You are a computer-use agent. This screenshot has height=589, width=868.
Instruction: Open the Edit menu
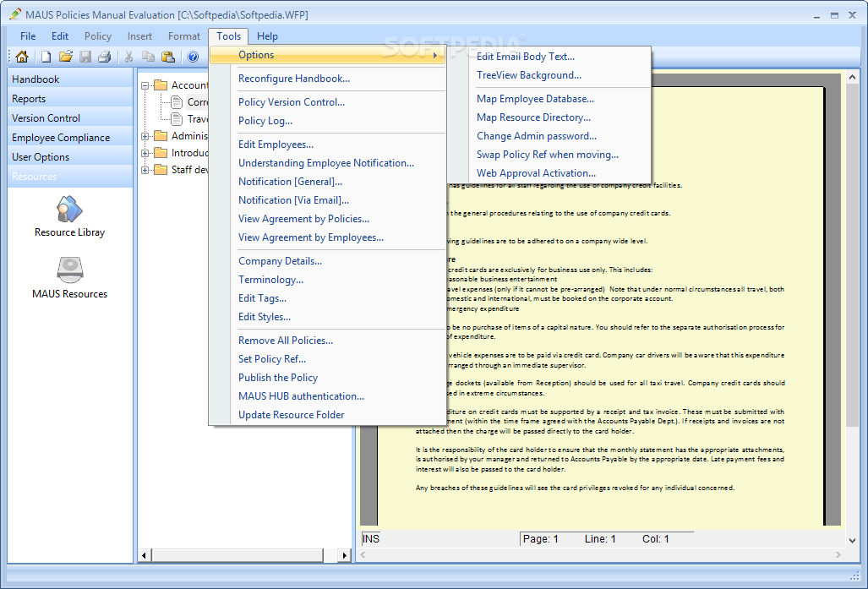click(x=60, y=36)
